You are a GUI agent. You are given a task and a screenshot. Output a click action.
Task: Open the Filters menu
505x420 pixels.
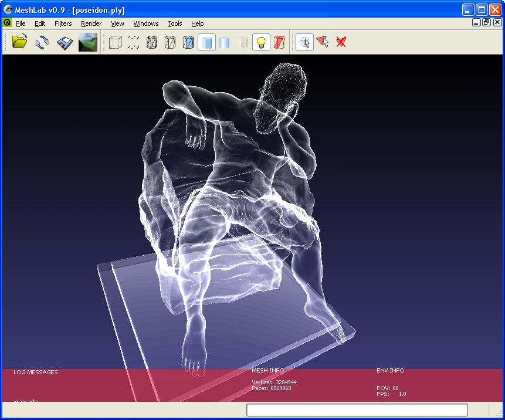pos(63,23)
